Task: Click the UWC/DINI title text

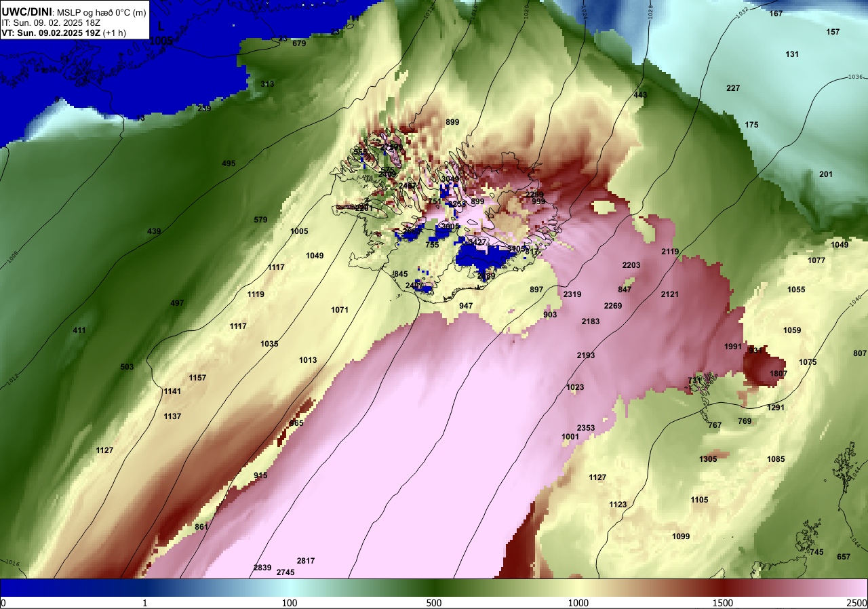Action: tap(28, 12)
